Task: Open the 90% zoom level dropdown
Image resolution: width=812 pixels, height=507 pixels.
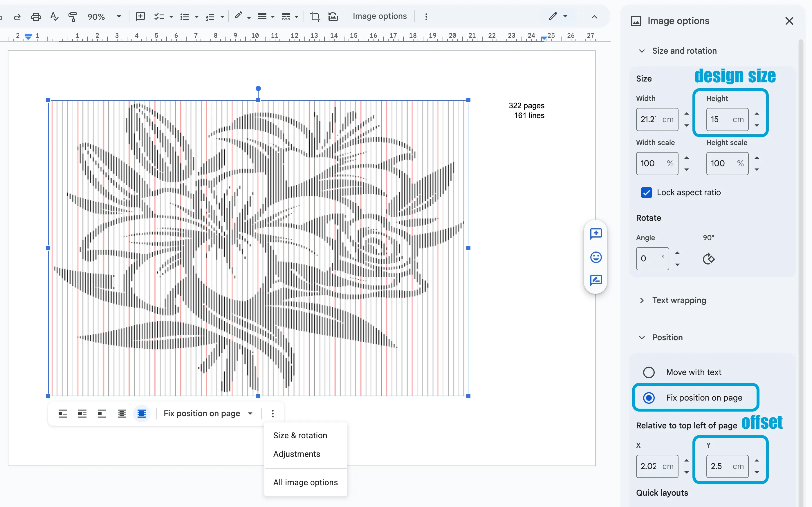Action: (x=104, y=17)
